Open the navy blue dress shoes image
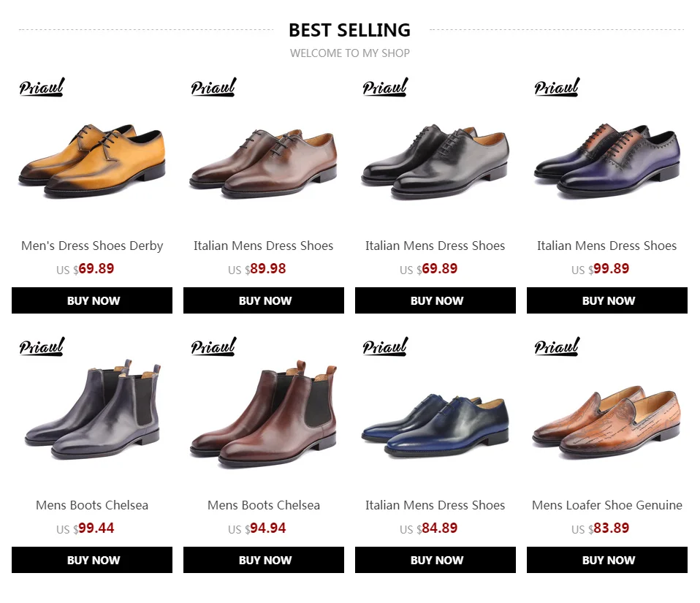This screenshot has height=603, width=700. (435, 425)
